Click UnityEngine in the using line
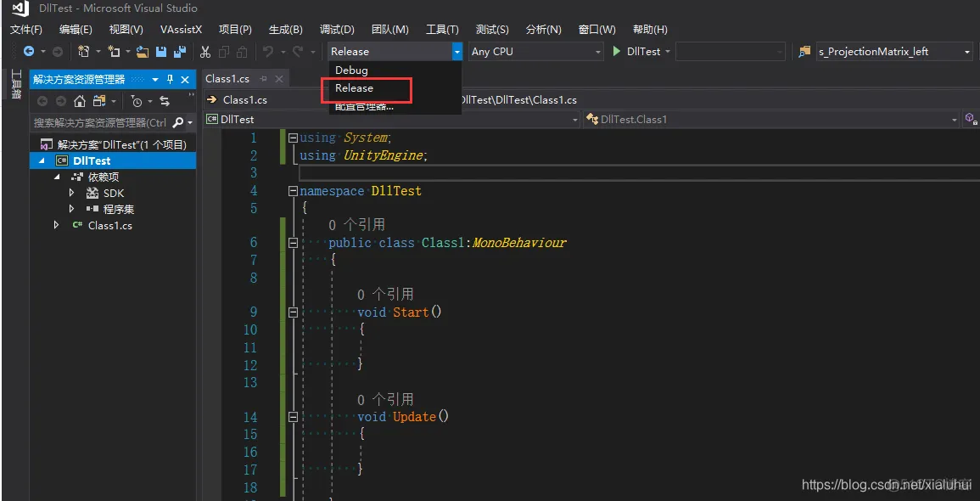980x501 pixels. point(384,155)
